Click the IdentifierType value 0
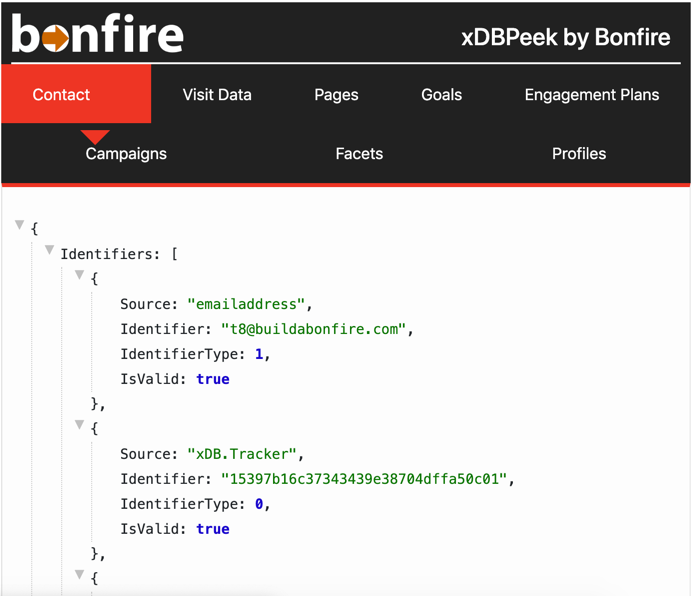Image resolution: width=693 pixels, height=596 pixels. [x=259, y=504]
